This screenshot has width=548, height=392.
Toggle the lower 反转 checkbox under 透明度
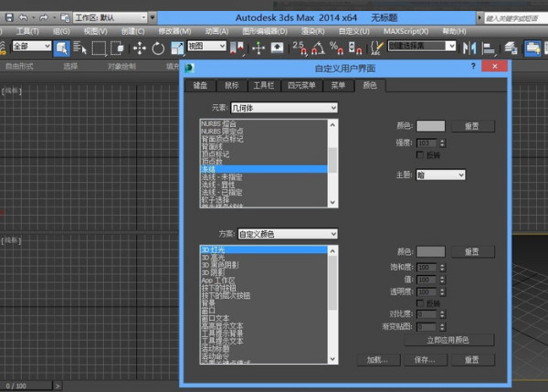point(420,302)
